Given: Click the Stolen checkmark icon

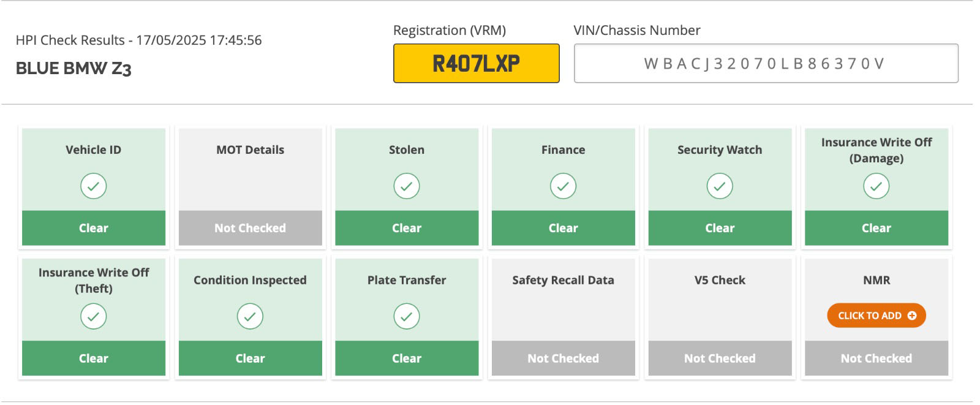Looking at the screenshot, I should coord(407,186).
